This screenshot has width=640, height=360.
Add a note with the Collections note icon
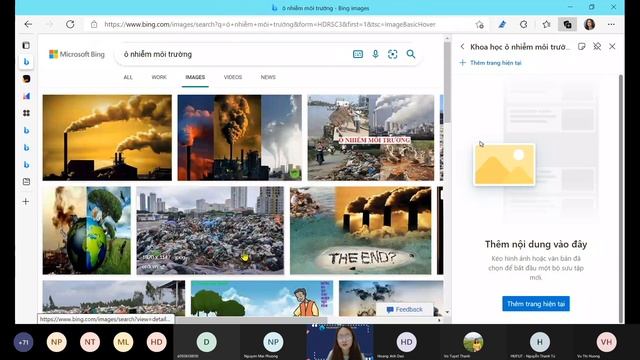(582, 47)
